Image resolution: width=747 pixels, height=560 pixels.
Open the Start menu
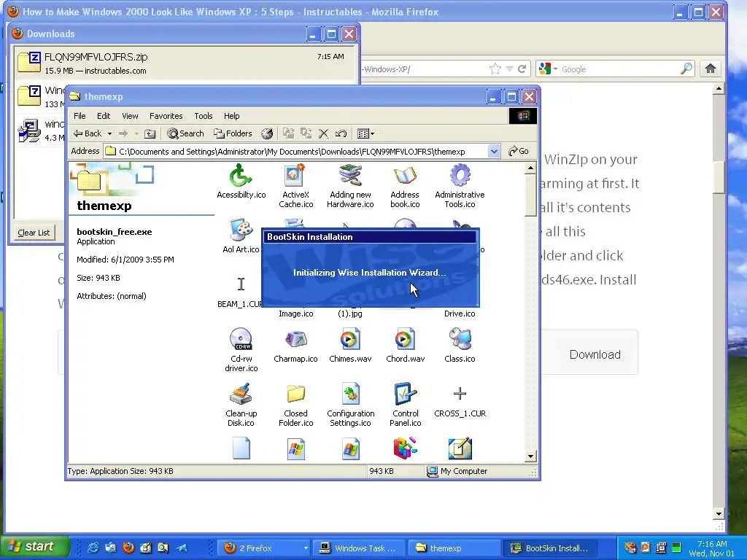pyautogui.click(x=34, y=546)
